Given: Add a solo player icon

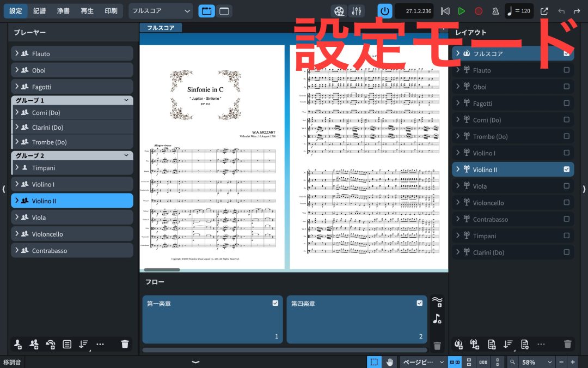Looking at the screenshot, I should 17,344.
